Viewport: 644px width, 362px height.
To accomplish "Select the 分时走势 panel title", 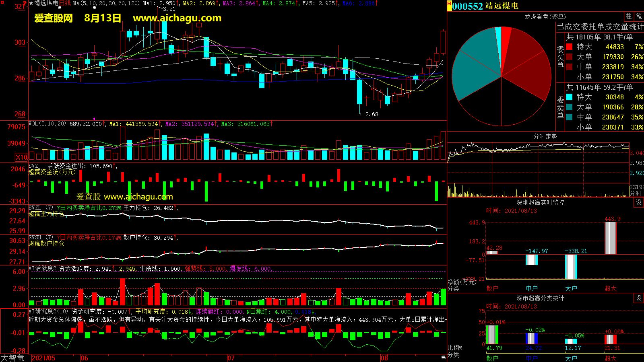I will tap(545, 137).
